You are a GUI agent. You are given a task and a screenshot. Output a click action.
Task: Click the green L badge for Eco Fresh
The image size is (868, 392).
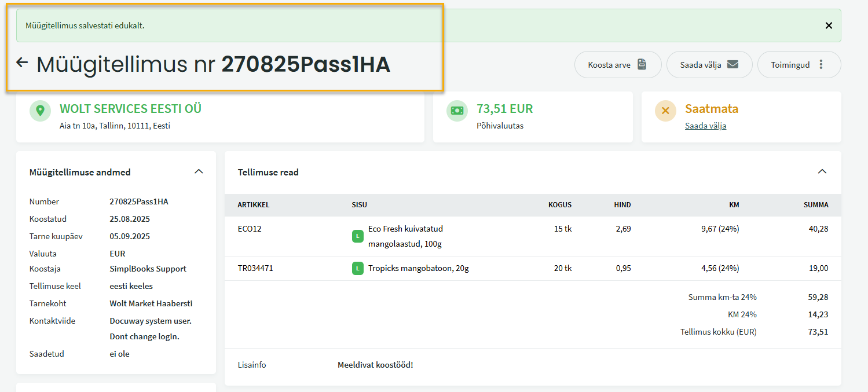358,236
